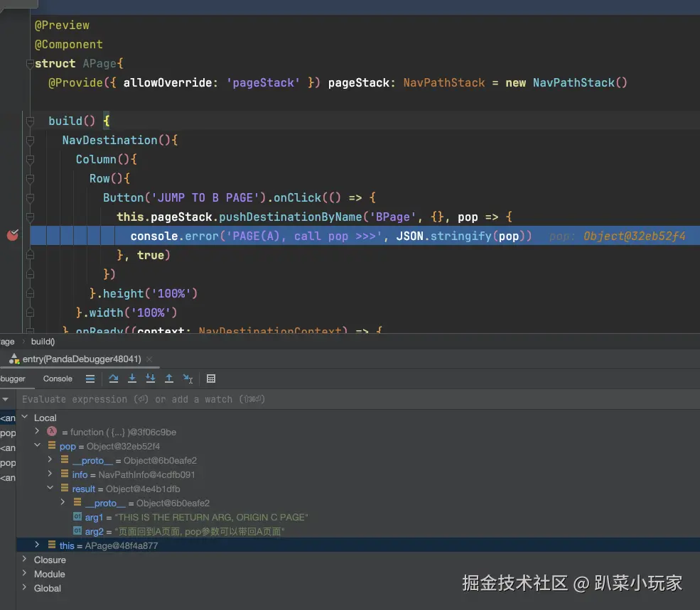
Task: Click the Step Into debugger icon
Action: tap(132, 378)
